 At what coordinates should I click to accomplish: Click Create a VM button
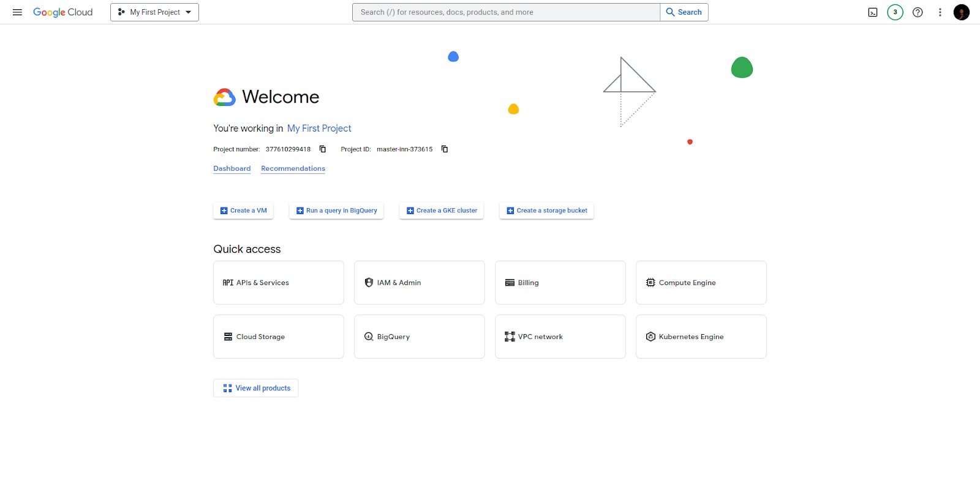[x=243, y=210]
